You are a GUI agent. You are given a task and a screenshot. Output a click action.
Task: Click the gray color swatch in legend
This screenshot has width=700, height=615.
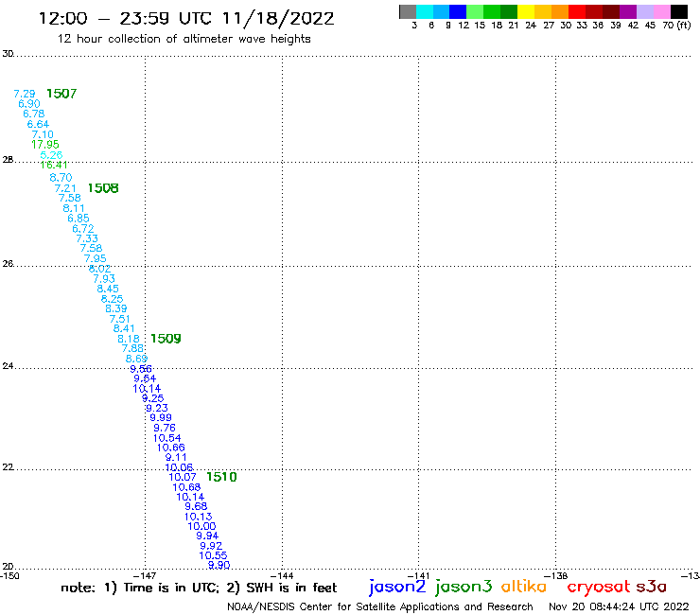[408, 11]
